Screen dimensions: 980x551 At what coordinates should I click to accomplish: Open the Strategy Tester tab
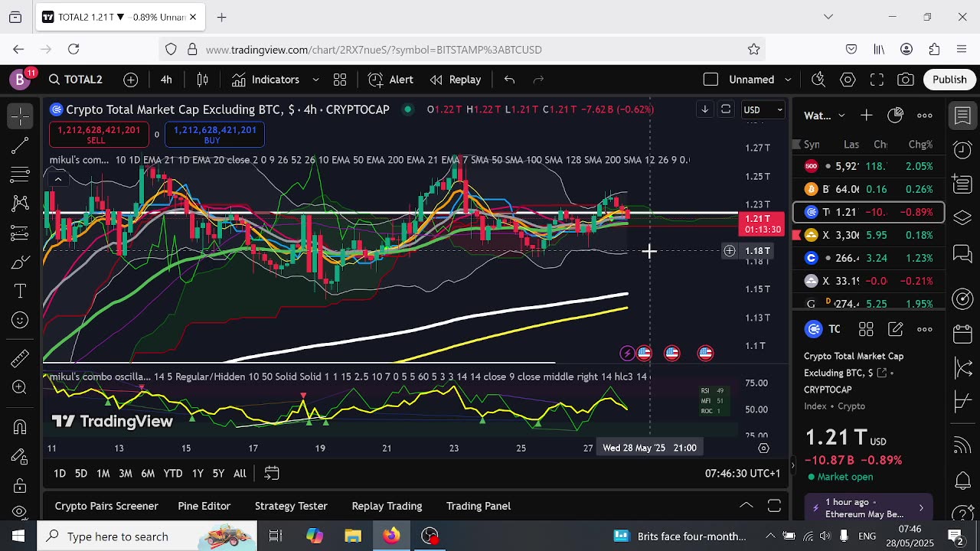point(291,506)
